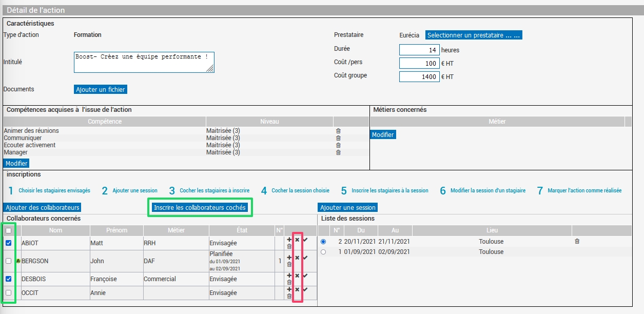This screenshot has height=314, width=644.
Task: Click the 'Coût /pers' input field
Action: coord(419,64)
